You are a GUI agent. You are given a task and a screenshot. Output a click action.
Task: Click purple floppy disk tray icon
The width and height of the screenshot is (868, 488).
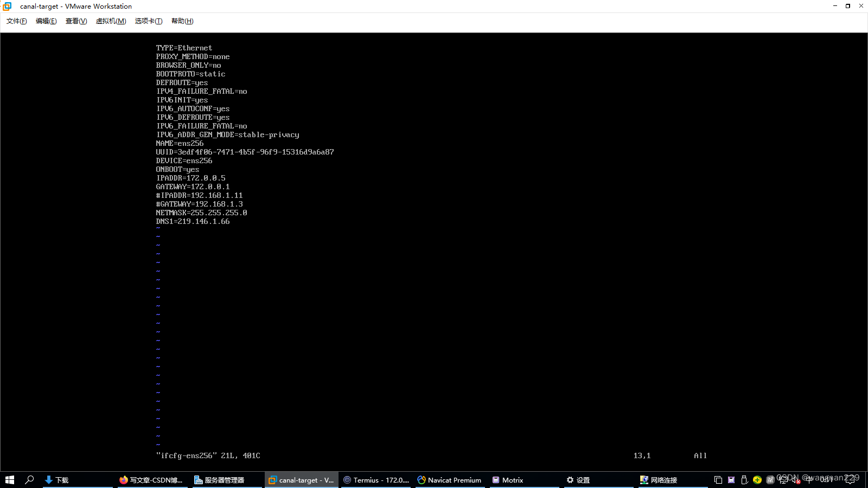[731, 480]
